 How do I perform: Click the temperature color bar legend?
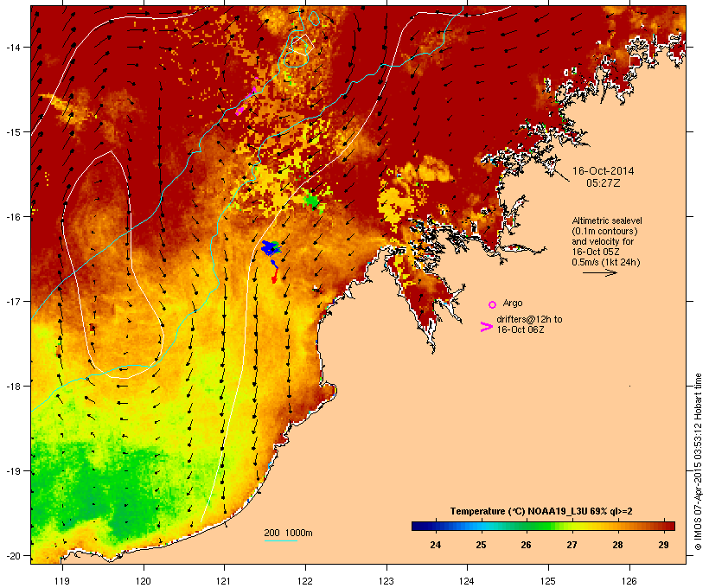tap(543, 526)
